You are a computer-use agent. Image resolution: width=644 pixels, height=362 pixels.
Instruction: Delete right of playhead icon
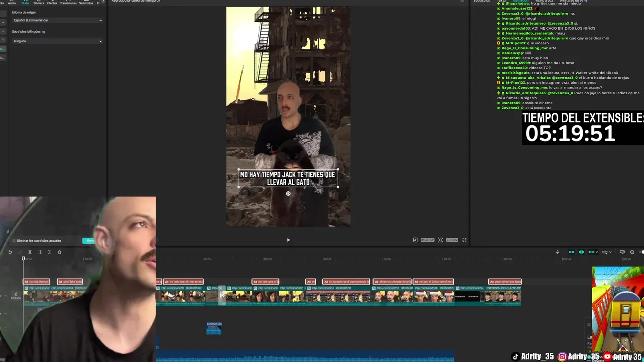pos(49,252)
